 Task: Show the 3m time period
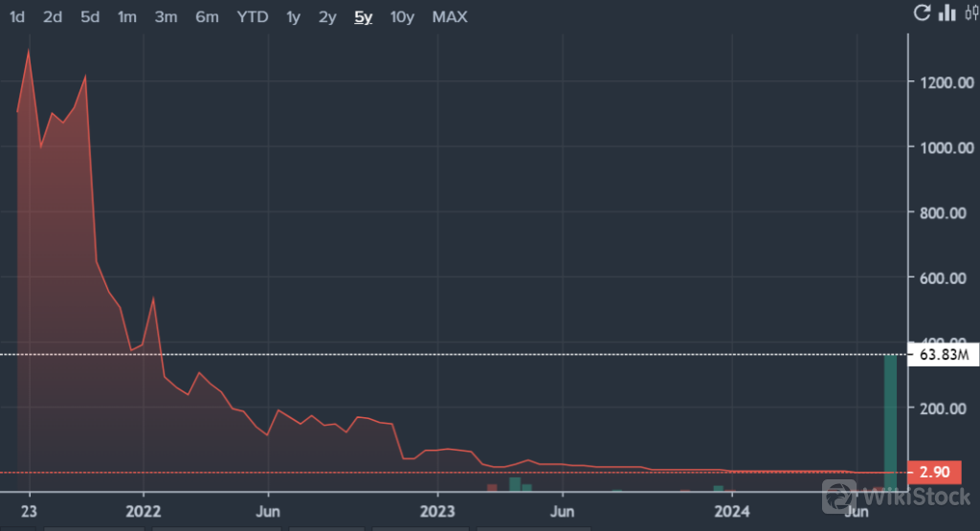click(166, 17)
